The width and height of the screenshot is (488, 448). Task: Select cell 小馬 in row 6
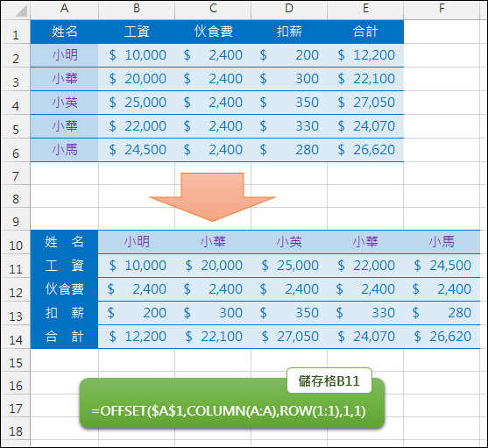pyautogui.click(x=65, y=150)
